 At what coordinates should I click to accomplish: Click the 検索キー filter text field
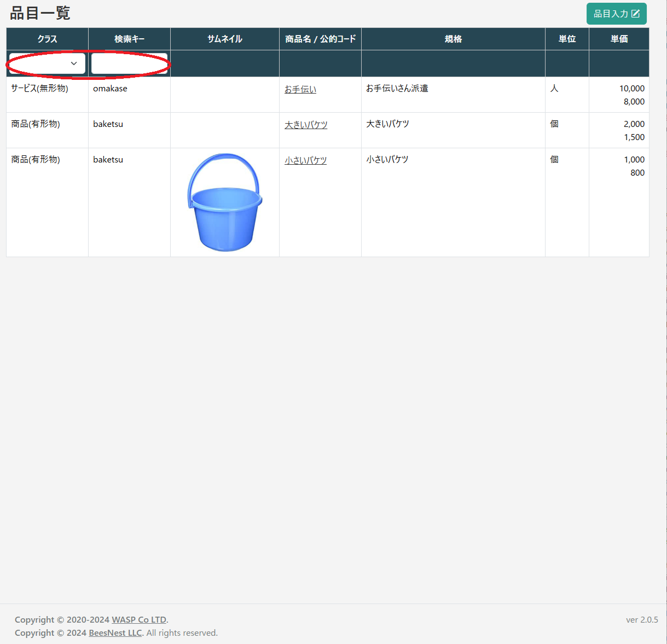129,63
